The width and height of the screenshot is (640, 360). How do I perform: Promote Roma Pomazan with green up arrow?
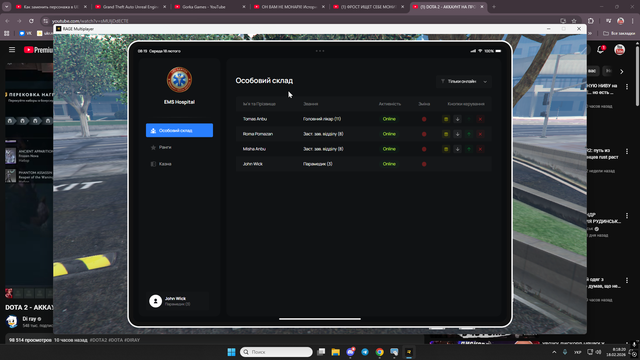coord(469,134)
